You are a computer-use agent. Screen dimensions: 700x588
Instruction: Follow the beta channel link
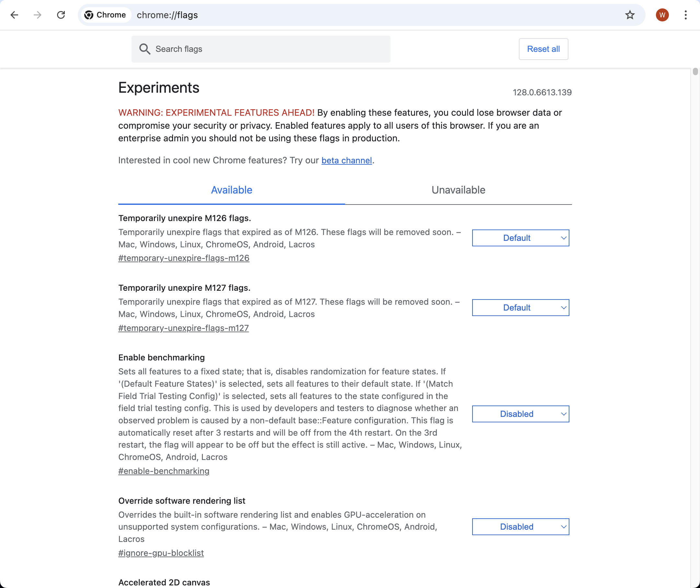346,161
